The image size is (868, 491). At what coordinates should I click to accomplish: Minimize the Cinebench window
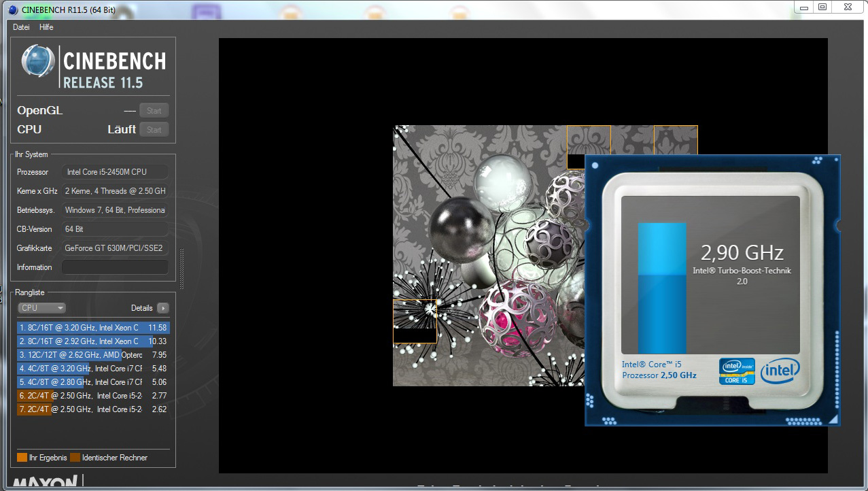click(805, 7)
